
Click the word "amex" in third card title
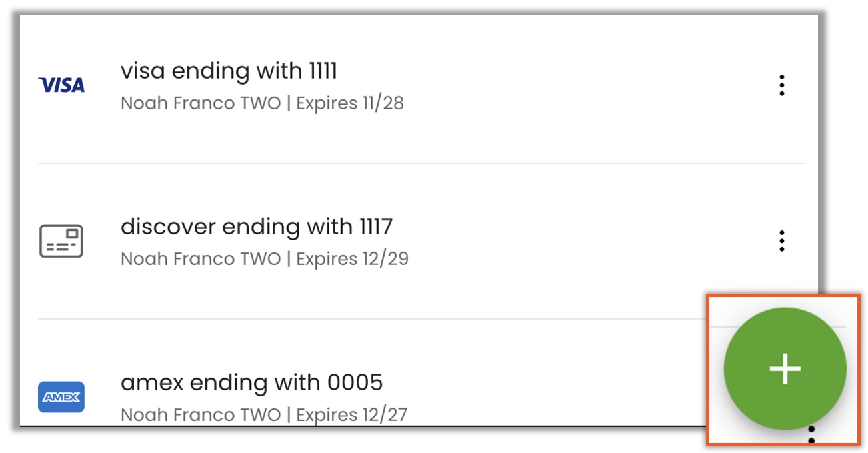click(152, 384)
